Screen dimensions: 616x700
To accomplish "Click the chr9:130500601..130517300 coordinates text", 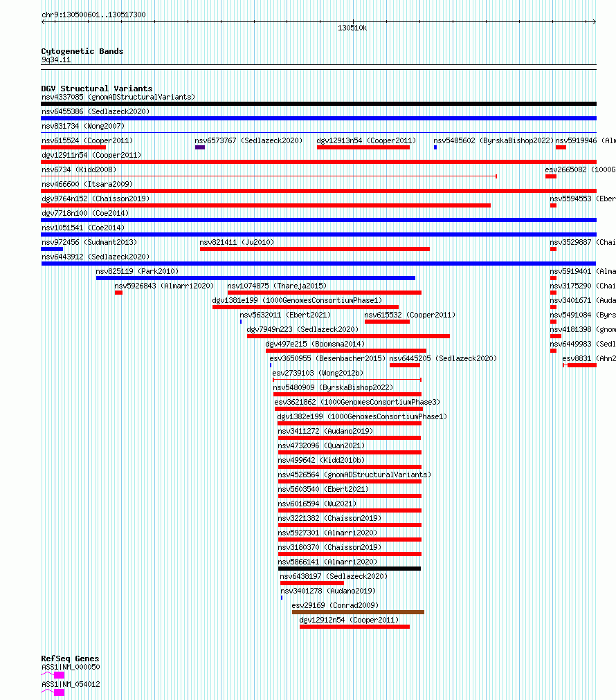I will coord(93,15).
